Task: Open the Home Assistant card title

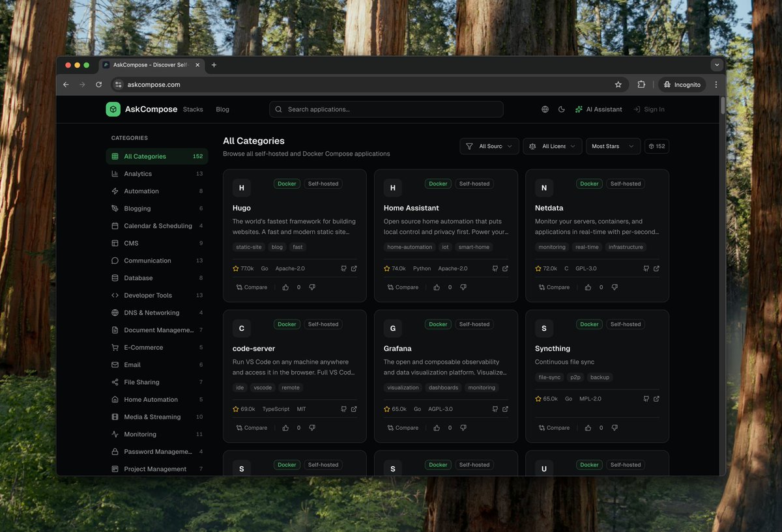Action: [x=411, y=208]
